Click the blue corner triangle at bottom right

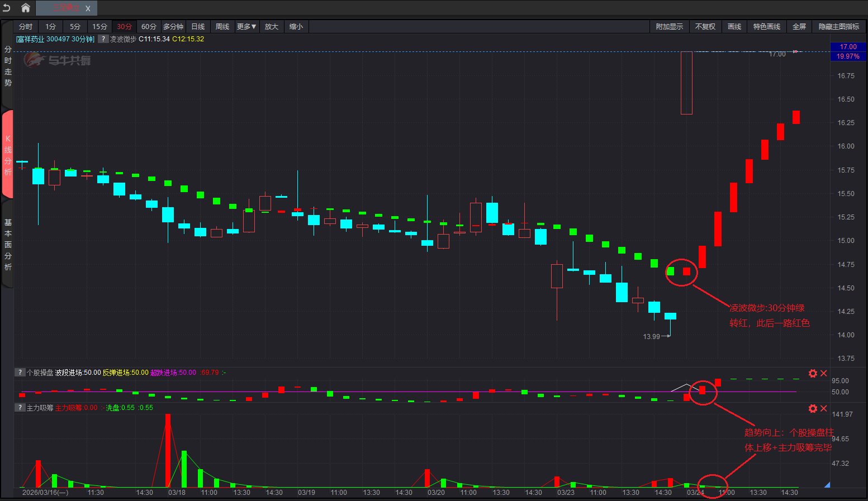(x=827, y=485)
